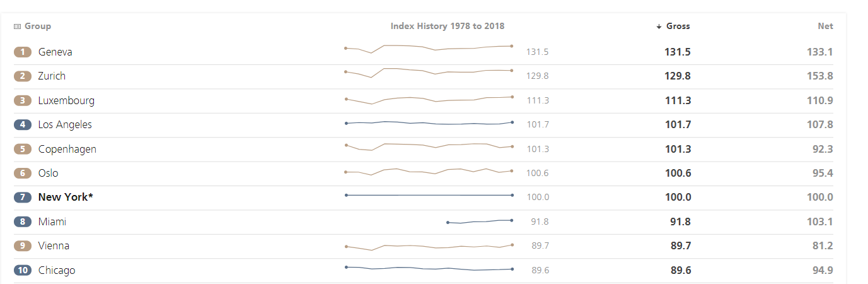This screenshot has height=284, width=868.
Task: Click the rank 8 badge for Miami
Action: 23,222
